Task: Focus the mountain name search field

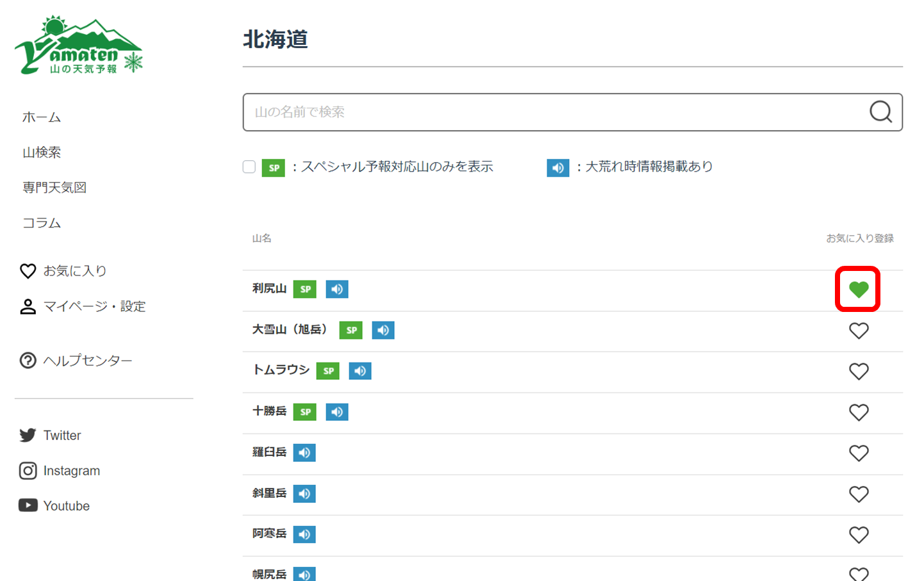Action: coord(551,112)
